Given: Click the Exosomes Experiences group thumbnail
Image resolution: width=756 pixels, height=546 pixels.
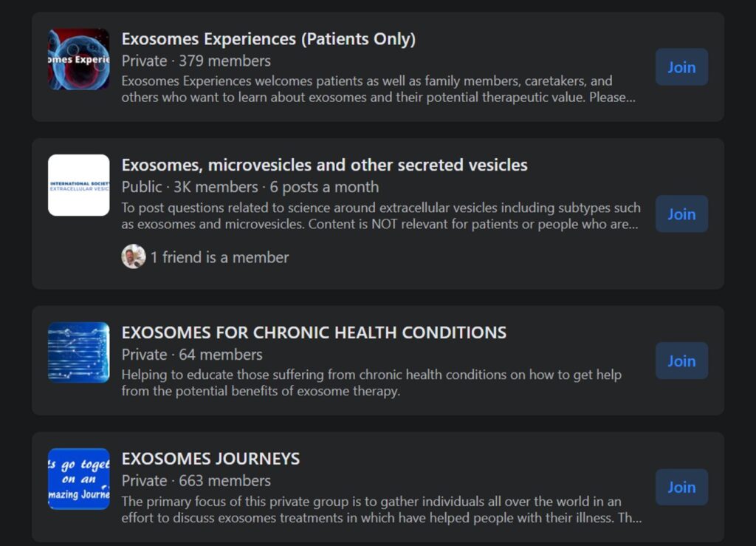Looking at the screenshot, I should point(78,58).
